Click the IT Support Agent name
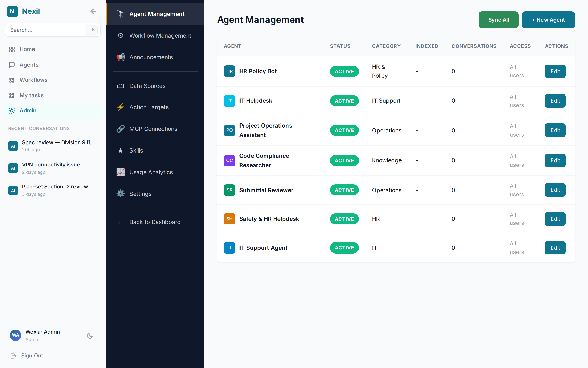This screenshot has height=368, width=588. click(x=263, y=248)
